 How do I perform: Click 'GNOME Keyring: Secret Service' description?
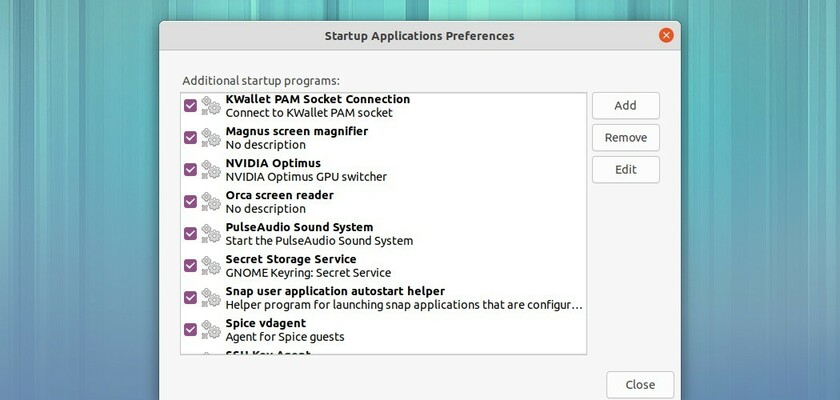pyautogui.click(x=308, y=273)
